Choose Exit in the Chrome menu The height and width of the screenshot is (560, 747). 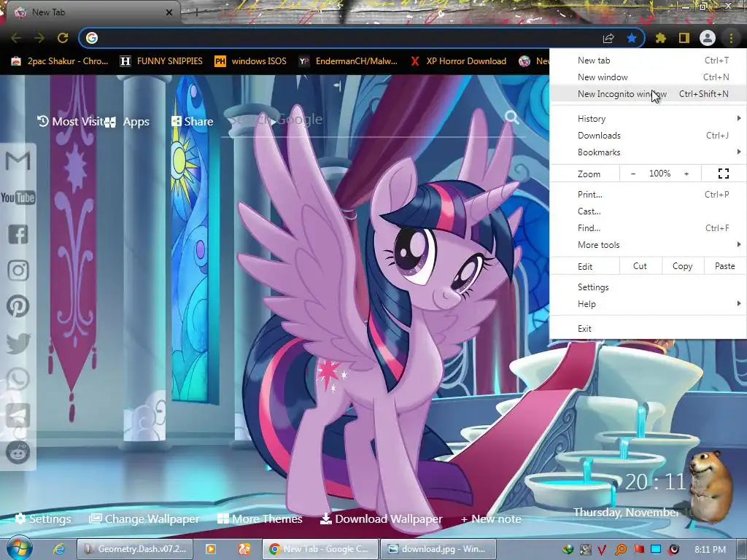pyautogui.click(x=648, y=329)
